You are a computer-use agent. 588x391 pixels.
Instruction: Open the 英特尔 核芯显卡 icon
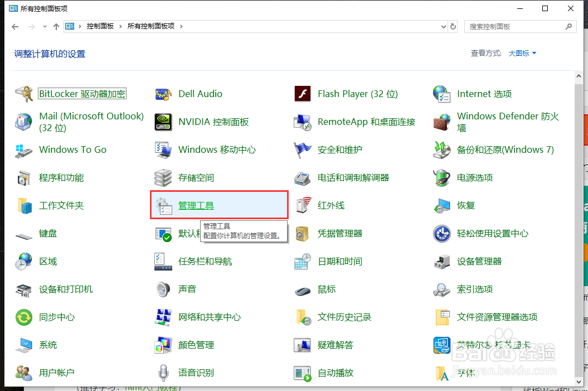(x=442, y=345)
